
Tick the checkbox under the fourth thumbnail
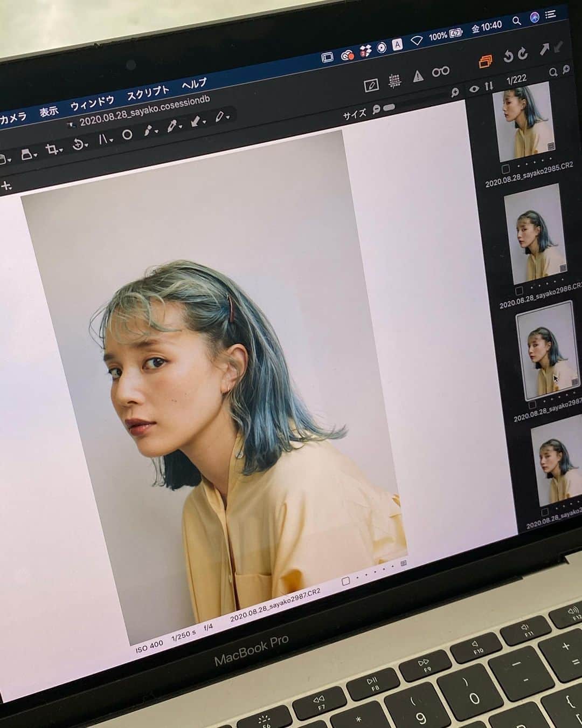click(545, 512)
